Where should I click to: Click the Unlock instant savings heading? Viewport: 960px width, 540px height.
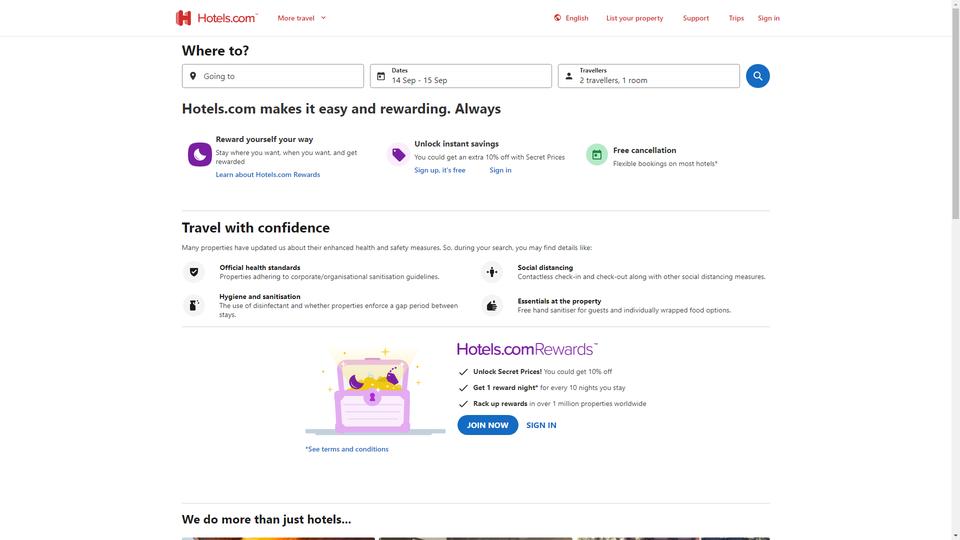pos(456,144)
